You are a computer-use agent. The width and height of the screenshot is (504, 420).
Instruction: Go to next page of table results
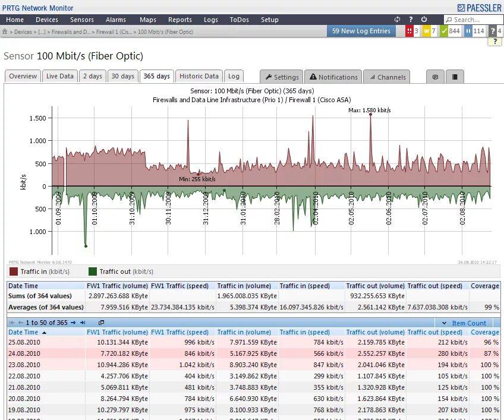coord(73,323)
